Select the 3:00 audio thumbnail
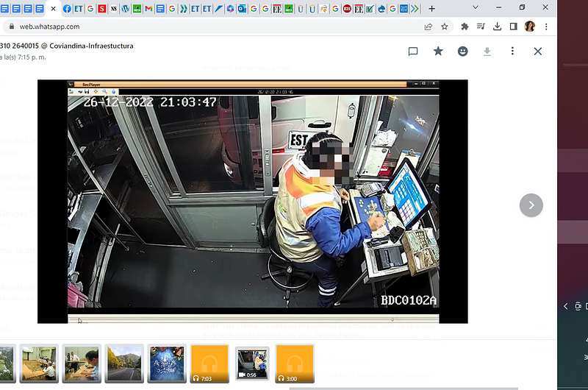This screenshot has height=390, width=588. coord(295,364)
